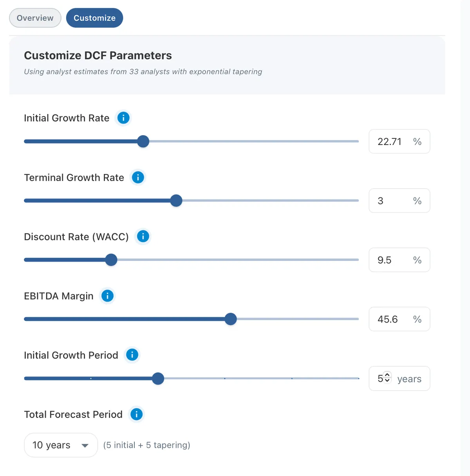Open Initial Growth Period info icon
This screenshot has width=470, height=476.
(132, 355)
